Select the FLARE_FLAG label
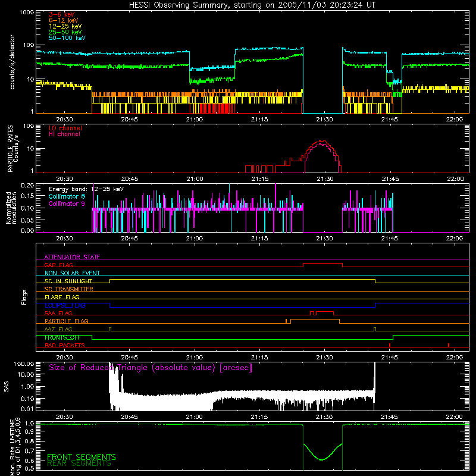 point(62,297)
